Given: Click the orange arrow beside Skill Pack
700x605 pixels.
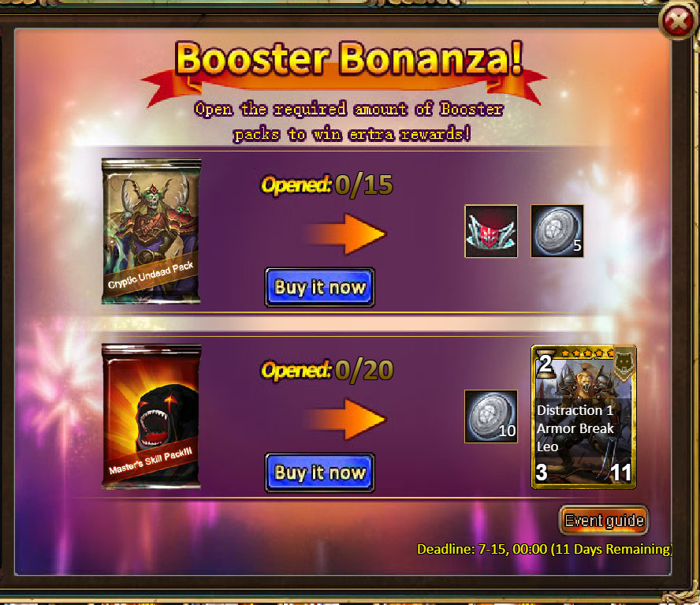Looking at the screenshot, I should click(346, 419).
